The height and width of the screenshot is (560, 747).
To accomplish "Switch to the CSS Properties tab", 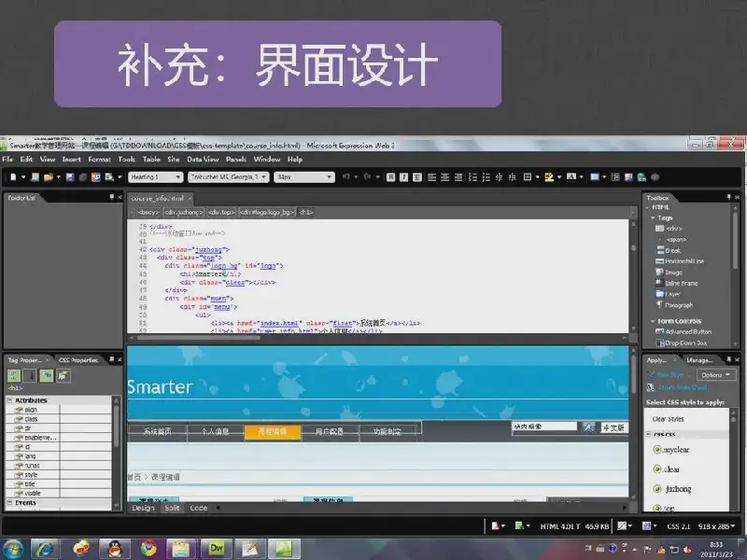I will point(78,360).
